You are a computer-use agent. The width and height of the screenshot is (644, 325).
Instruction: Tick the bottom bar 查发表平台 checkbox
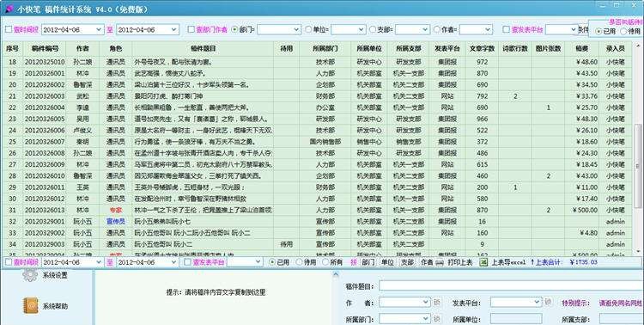[x=187, y=262]
